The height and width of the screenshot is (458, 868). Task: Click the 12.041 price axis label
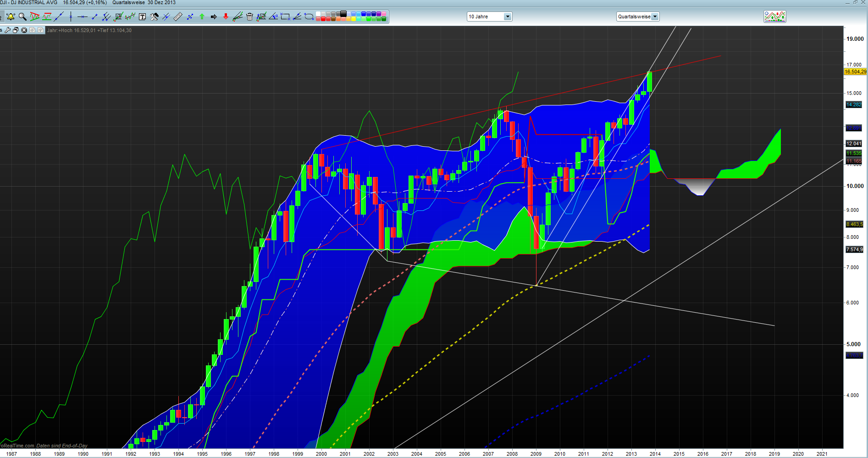coord(854,143)
